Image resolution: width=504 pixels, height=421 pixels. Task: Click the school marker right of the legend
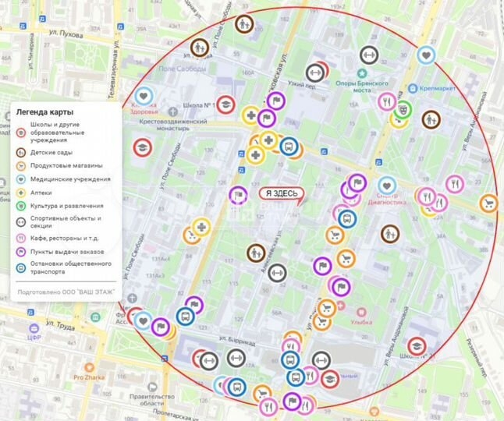coord(142,147)
